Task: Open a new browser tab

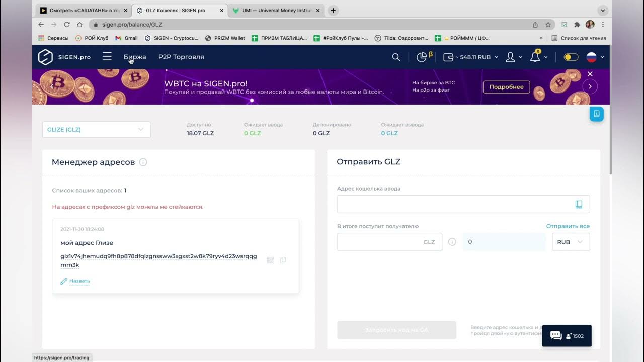Action: click(333, 10)
